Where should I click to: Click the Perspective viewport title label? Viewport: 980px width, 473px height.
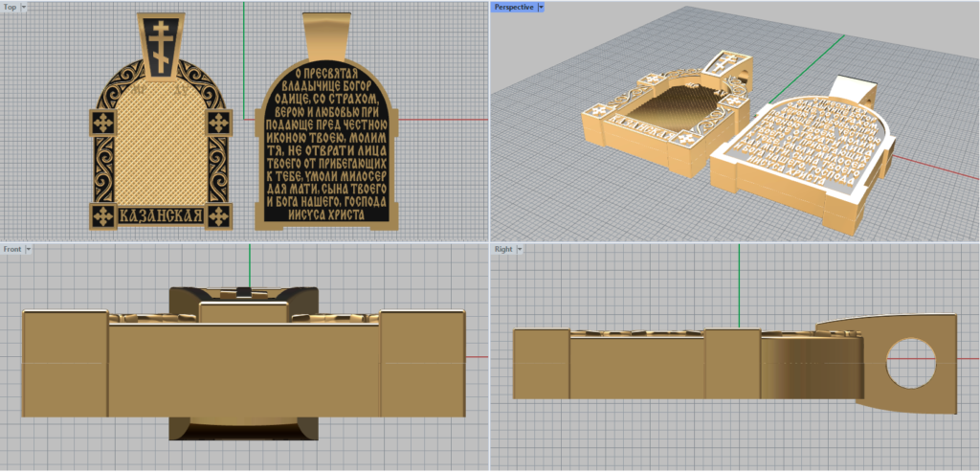(x=513, y=7)
